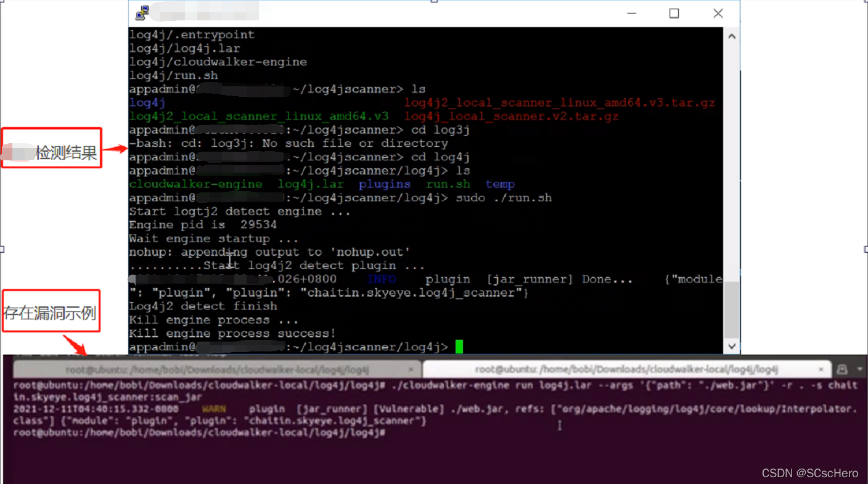
Task: Select the 检测结果 annotation box
Action: [52, 148]
